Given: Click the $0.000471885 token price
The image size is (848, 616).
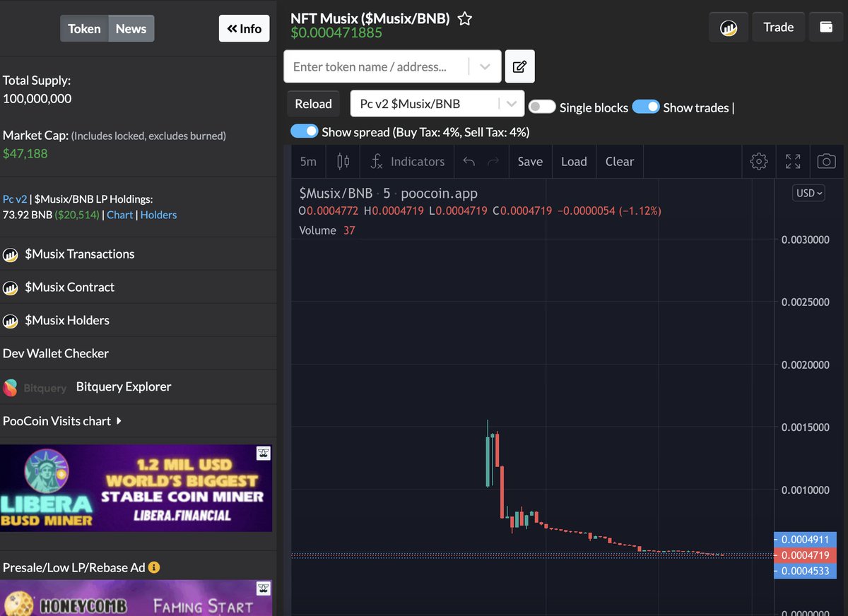Looking at the screenshot, I should [336, 32].
